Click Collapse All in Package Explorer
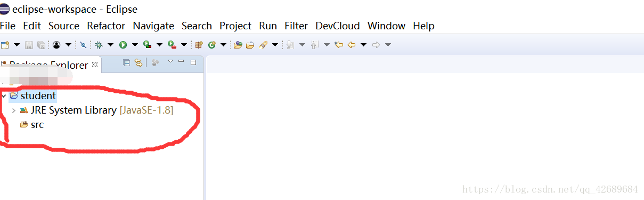The height and width of the screenshot is (200, 644). [x=126, y=62]
